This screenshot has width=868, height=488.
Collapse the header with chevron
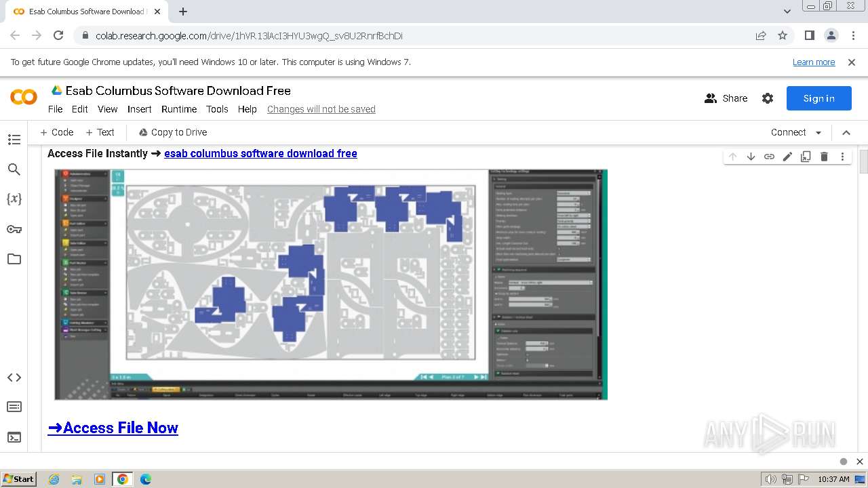(846, 132)
